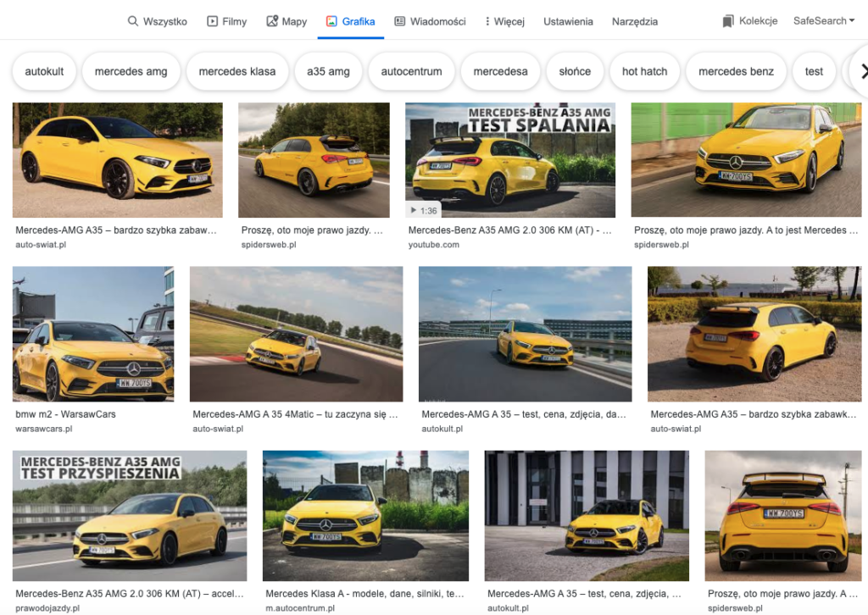Image resolution: width=868 pixels, height=615 pixels.
Task: Click the Mapy map pin icon
Action: tap(272, 21)
